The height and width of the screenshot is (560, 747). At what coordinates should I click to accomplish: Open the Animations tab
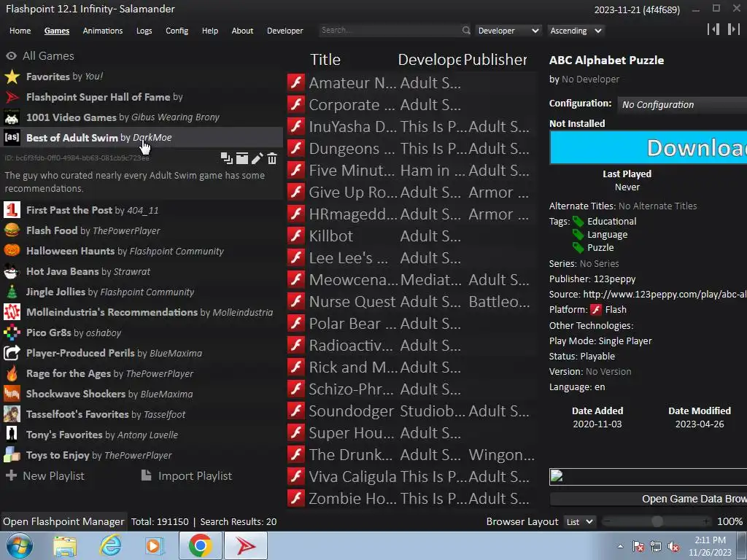tap(103, 31)
